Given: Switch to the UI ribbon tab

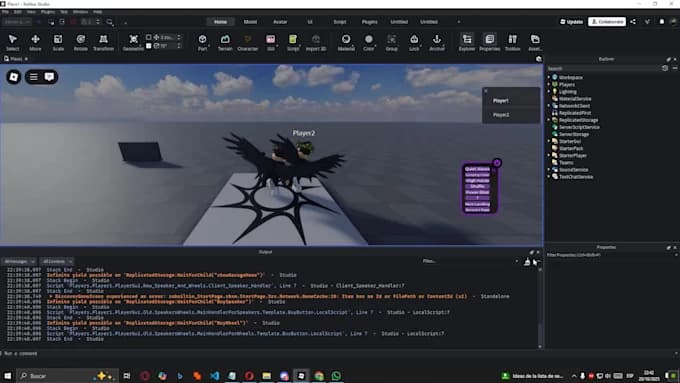Looking at the screenshot, I should (310, 22).
